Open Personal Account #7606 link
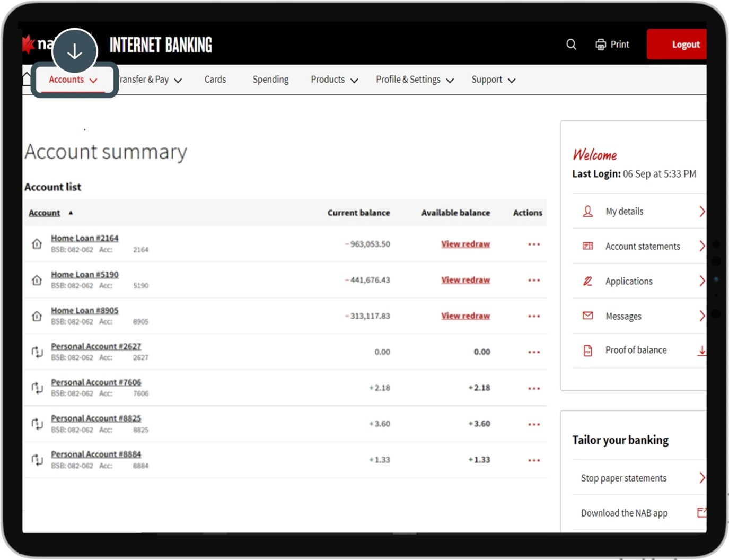Viewport: 729px width, 560px height. point(96,382)
